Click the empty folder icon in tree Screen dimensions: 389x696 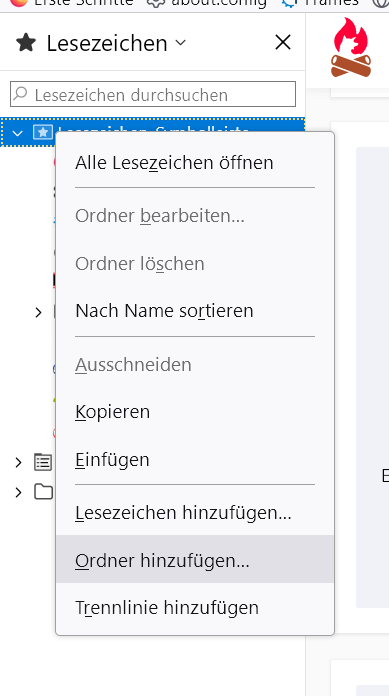coord(44,492)
